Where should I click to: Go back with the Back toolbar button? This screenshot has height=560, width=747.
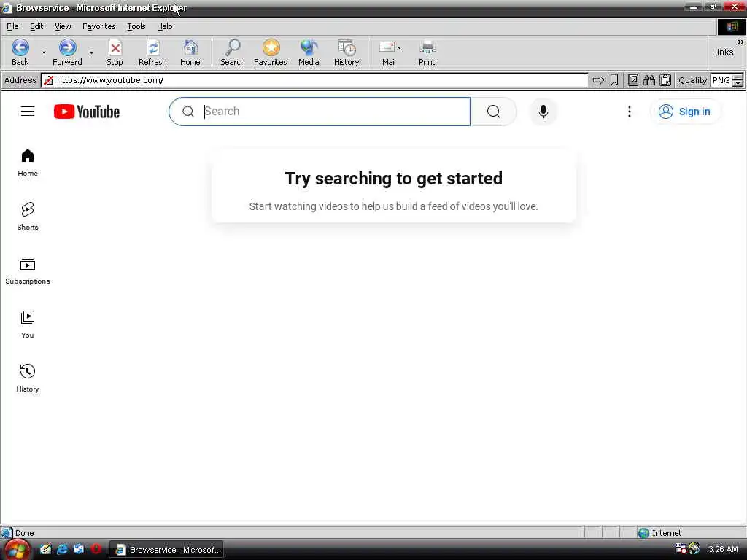pos(20,52)
